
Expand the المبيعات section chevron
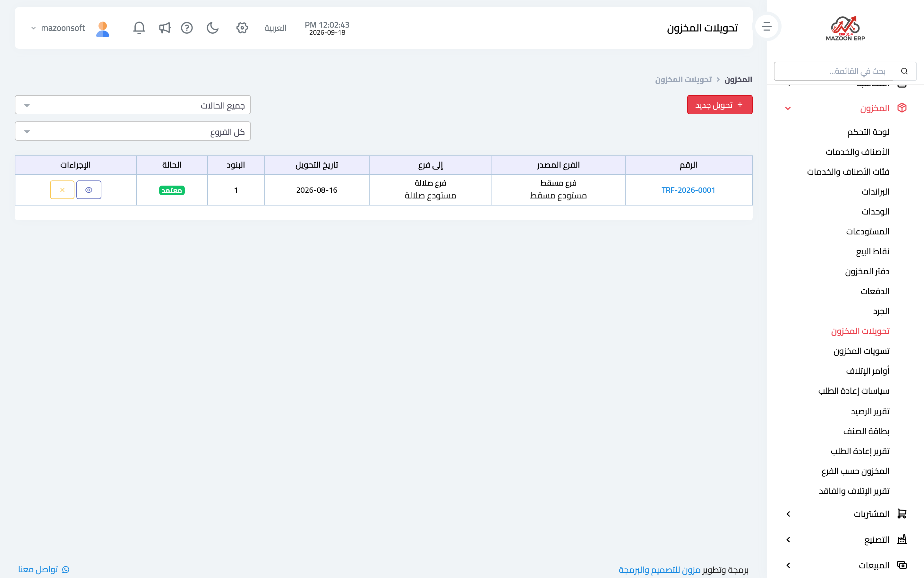(x=788, y=565)
